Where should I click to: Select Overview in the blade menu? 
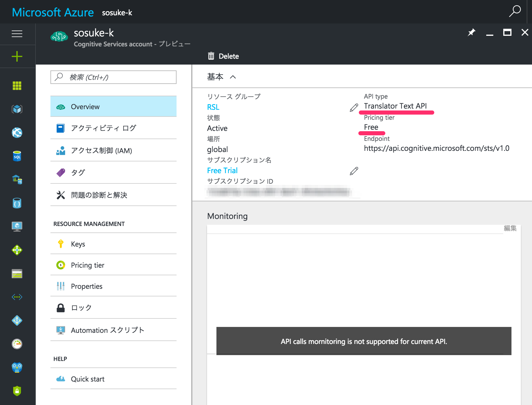point(113,107)
